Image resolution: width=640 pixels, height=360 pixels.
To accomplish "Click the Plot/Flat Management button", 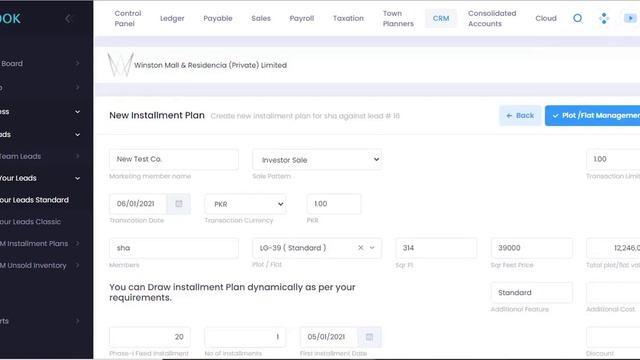I will click(x=592, y=116).
